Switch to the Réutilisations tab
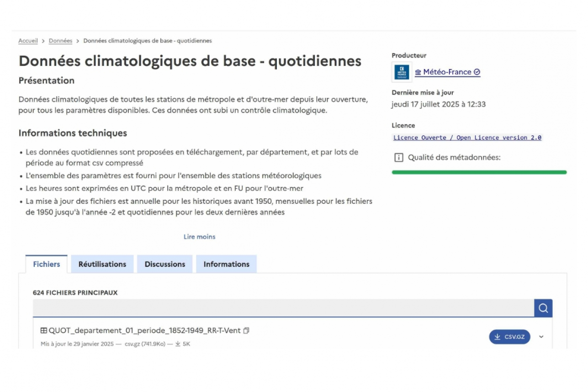 102,264
